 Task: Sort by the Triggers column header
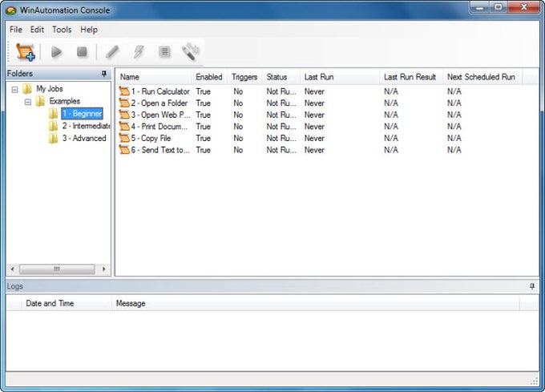244,77
